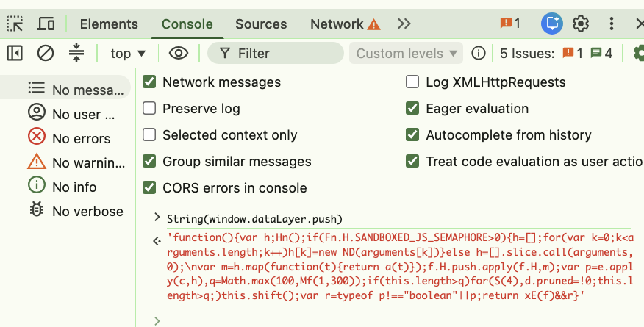Open the Sources tab
Screen dimensions: 644x327
(261, 24)
